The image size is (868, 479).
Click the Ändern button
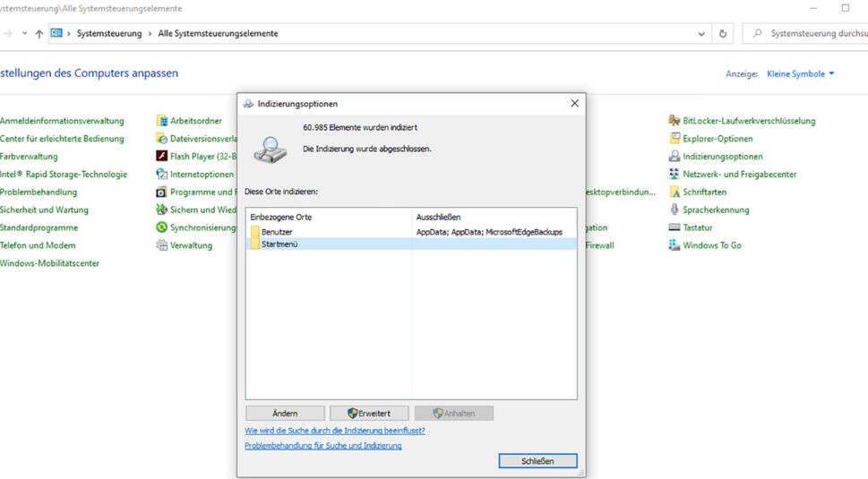(285, 413)
